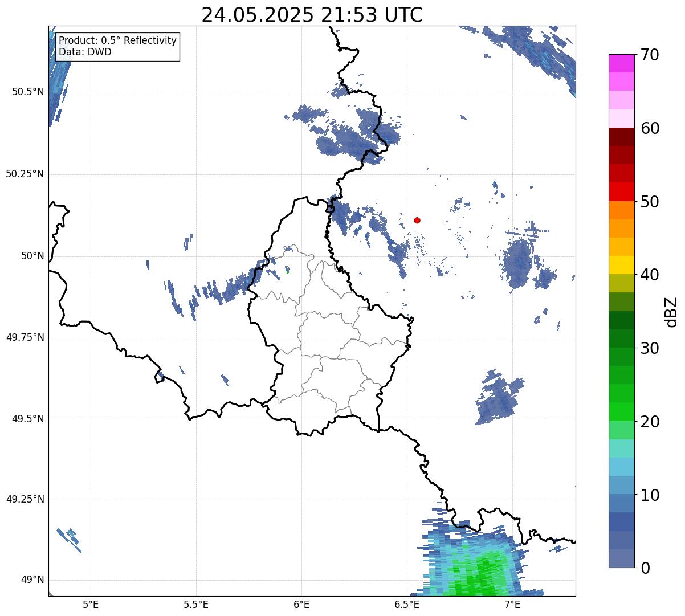Click the title '24.05.2025 21:53 UTC'
This screenshot has width=685, height=616.
312,15
